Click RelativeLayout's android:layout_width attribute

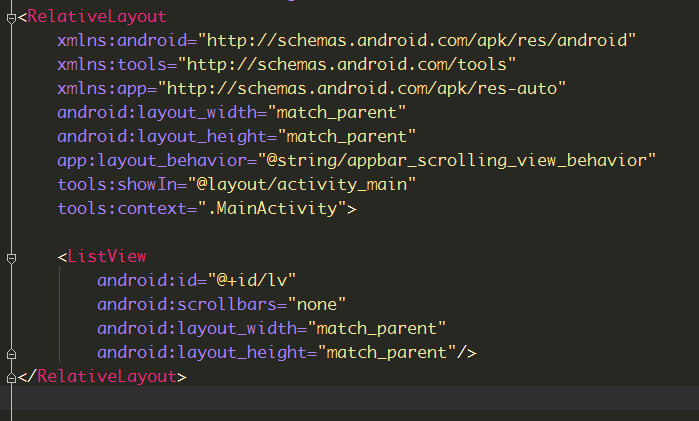pos(157,113)
